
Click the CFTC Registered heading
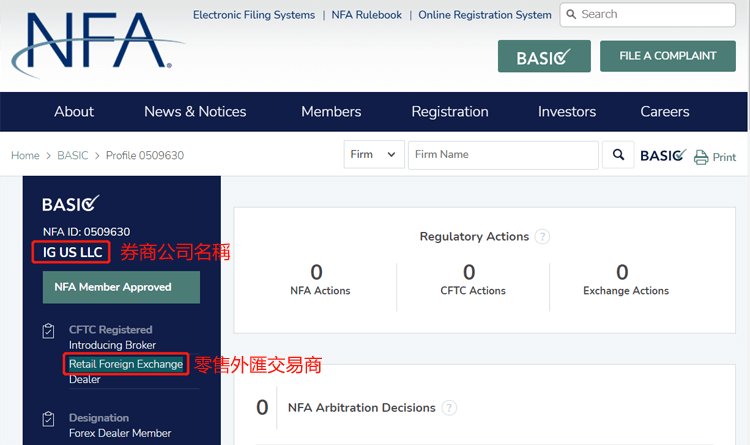(x=110, y=330)
